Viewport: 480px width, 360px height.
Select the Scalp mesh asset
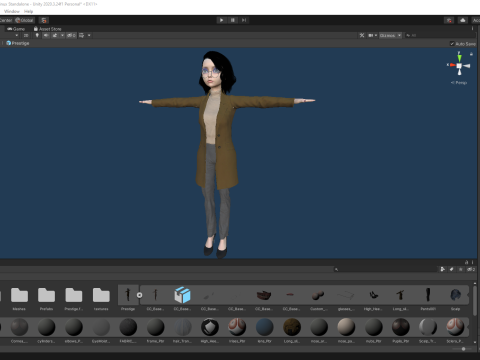(455, 298)
